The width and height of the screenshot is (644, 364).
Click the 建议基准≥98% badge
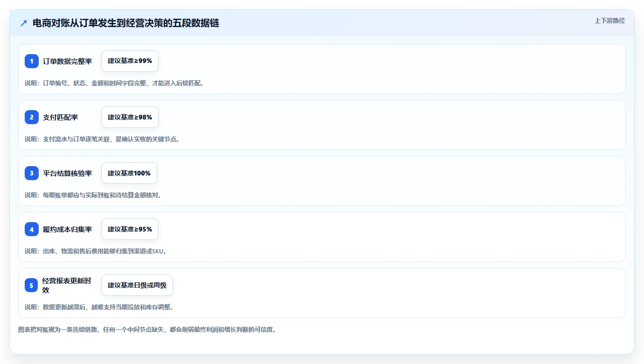point(130,117)
